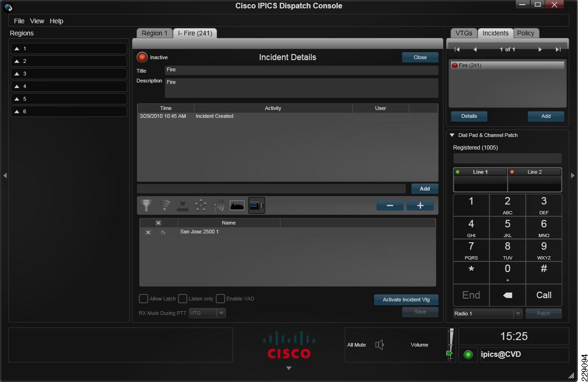Select the highlighted video camera resource icon

(257, 205)
